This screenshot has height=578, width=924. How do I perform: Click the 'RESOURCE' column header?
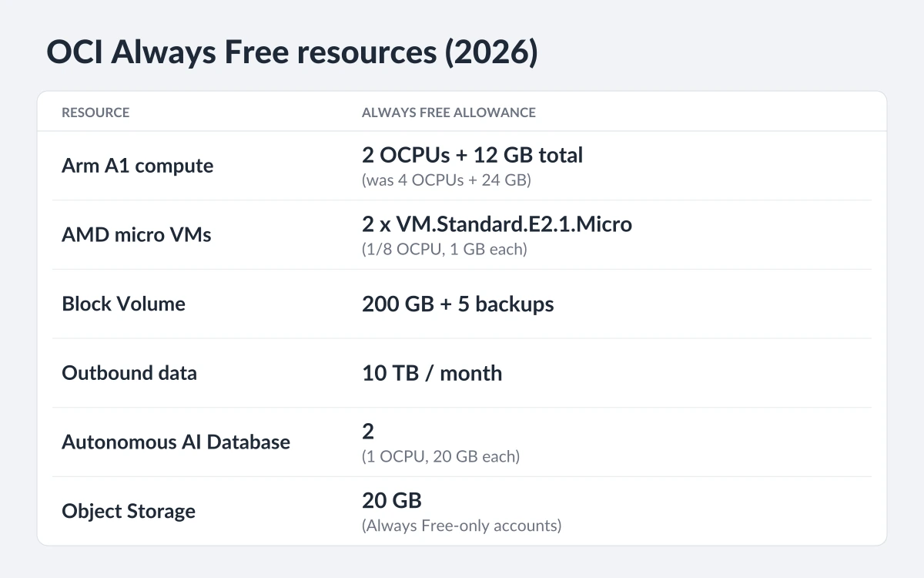click(x=95, y=113)
